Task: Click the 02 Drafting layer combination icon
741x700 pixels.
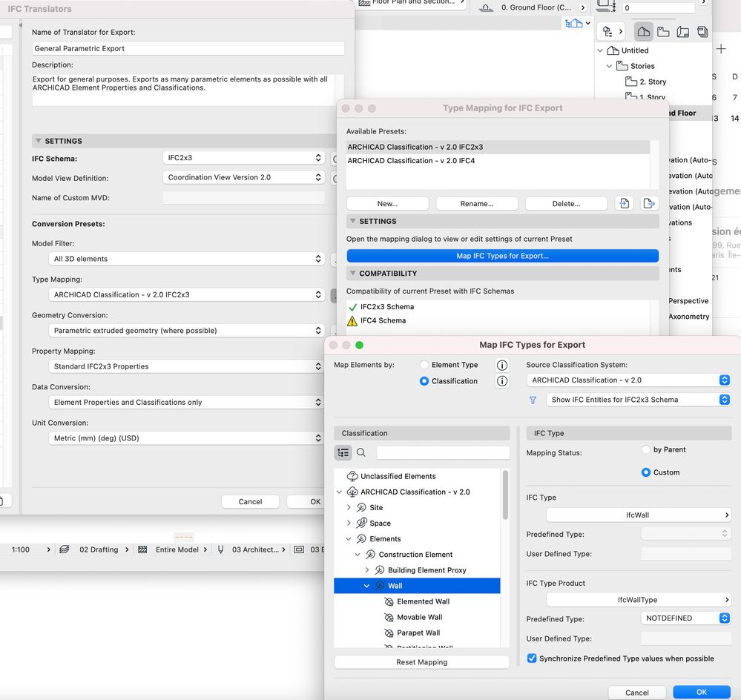Action: pyautogui.click(x=65, y=549)
